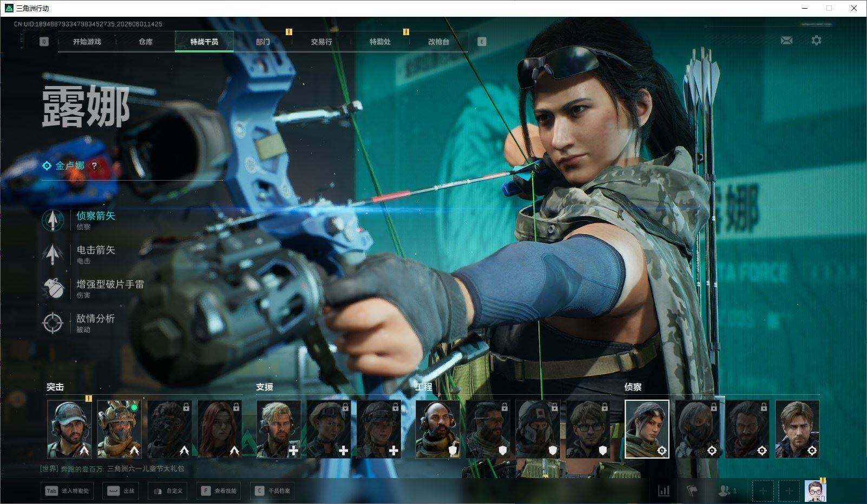Close the 三角洲行动 window
The image size is (867, 504).
click(x=854, y=8)
